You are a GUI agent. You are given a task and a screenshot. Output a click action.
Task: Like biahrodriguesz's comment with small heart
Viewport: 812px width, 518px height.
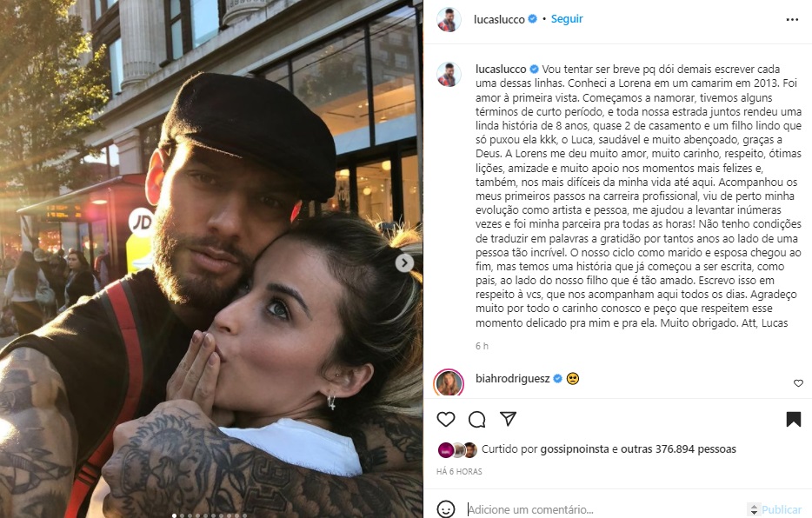pos(798,383)
